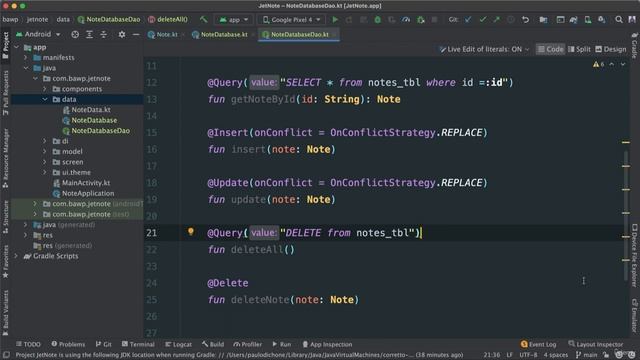The image size is (640, 360).
Task: Open the Build tool window
Action: 213,344
